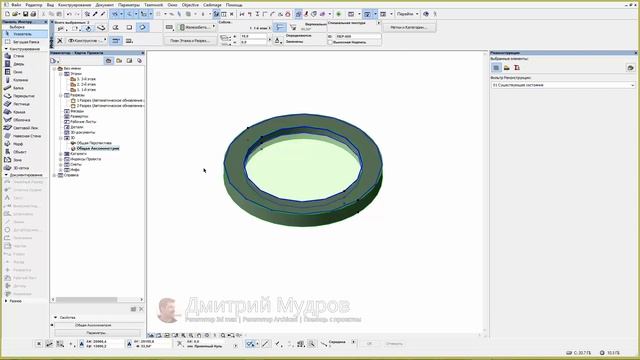Screen dimensions: 640x360
Task: Click the Метки и Категории button
Action: click(409, 27)
